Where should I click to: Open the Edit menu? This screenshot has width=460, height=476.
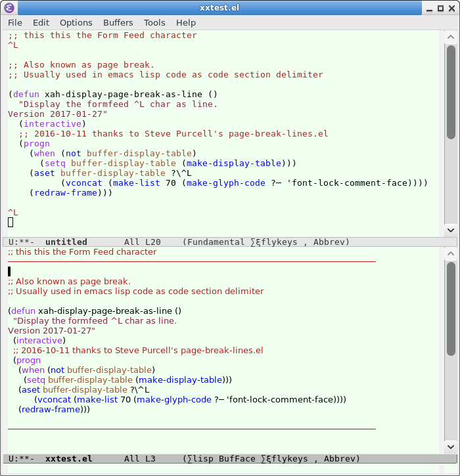[41, 23]
